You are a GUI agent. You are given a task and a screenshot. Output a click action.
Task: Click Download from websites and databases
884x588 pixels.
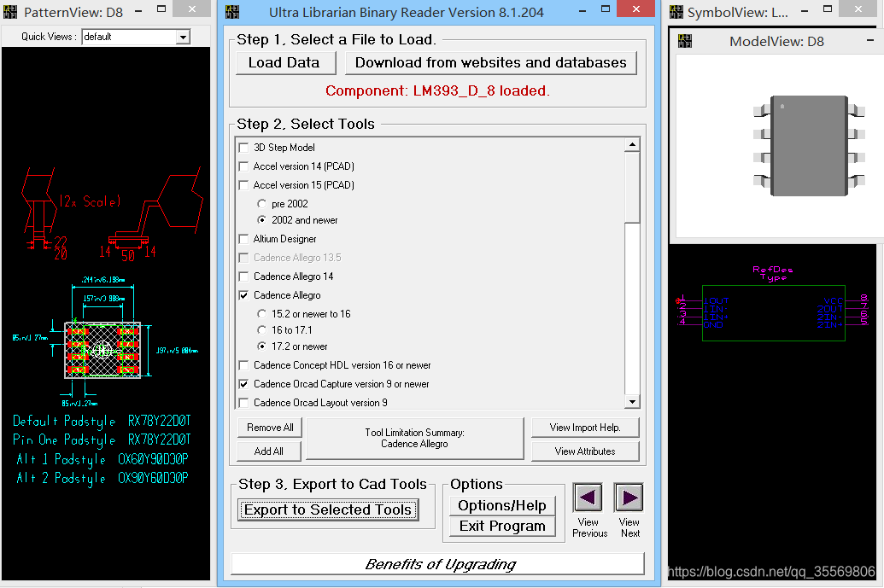[490, 62]
